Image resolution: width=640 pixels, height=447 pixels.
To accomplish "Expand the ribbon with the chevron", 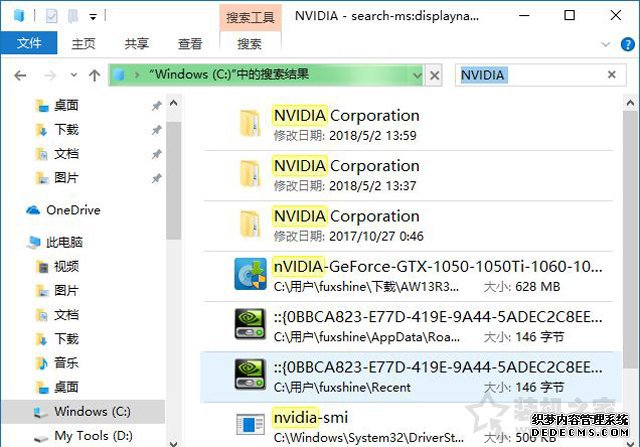I will 606,44.
